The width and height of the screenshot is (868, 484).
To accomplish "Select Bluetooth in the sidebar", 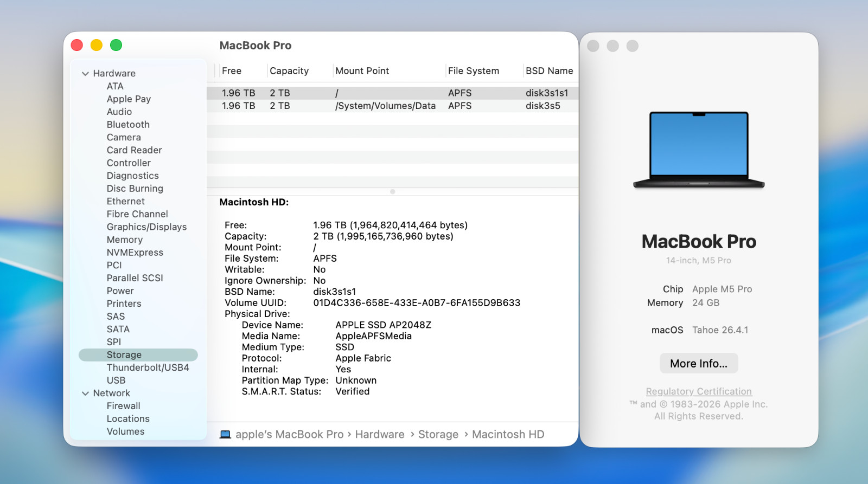I will (x=128, y=125).
